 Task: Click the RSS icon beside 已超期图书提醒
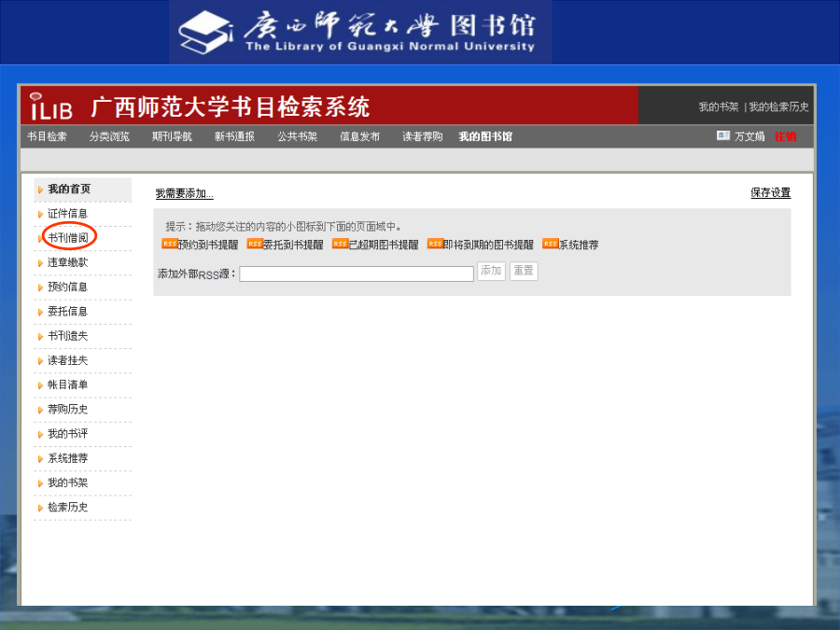(340, 244)
